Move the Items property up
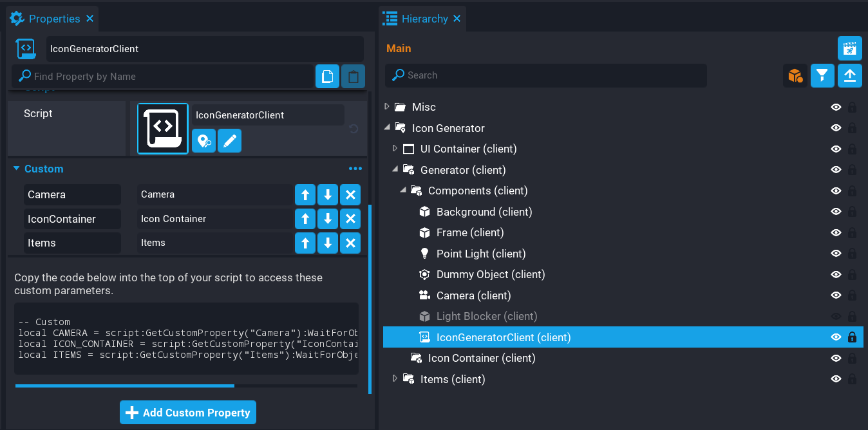Image resolution: width=868 pixels, height=430 pixels. pos(305,243)
